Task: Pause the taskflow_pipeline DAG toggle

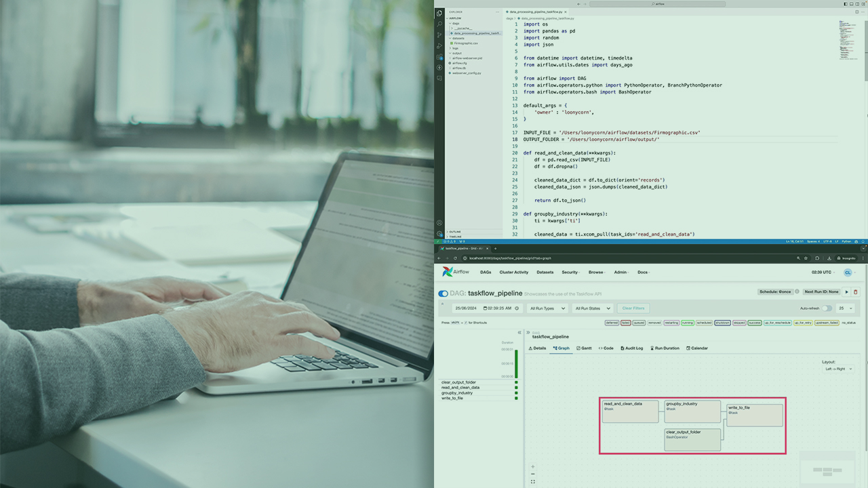Action: coord(443,293)
